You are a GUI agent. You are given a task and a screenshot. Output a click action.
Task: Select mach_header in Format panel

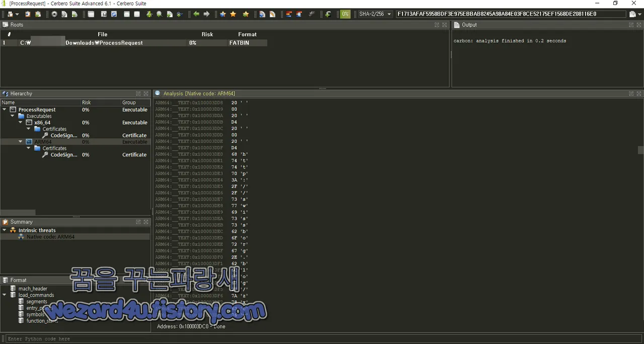(33, 289)
